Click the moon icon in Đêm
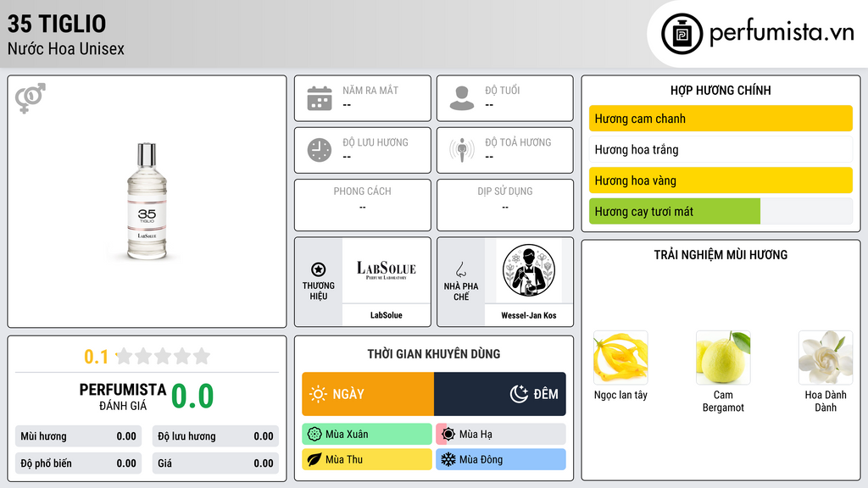Image resolution: width=868 pixels, height=488 pixels. tap(519, 394)
